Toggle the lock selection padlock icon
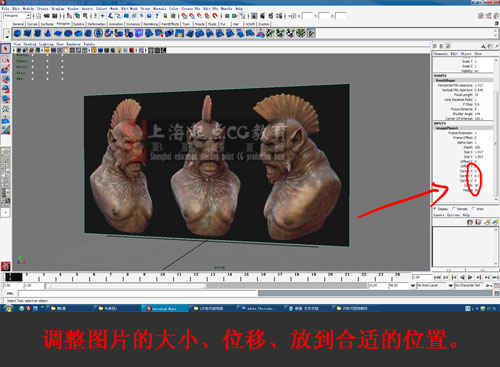Viewport: 500px width, 367px height. coord(165,16)
